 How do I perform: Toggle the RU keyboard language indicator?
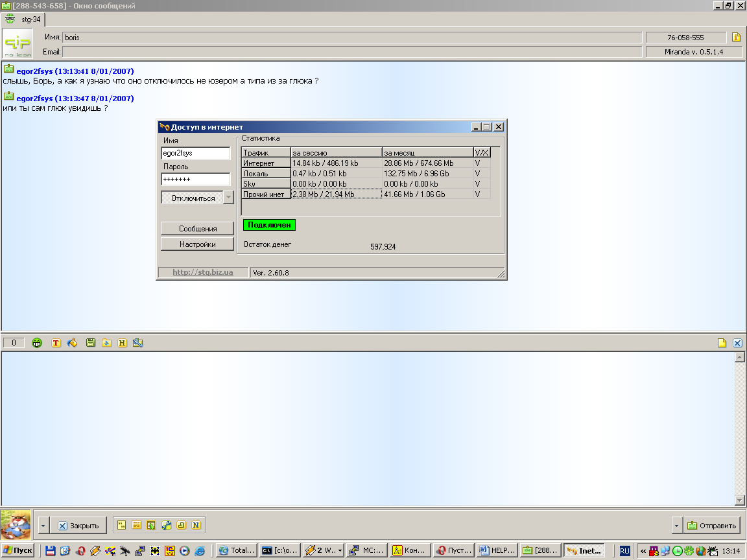[x=624, y=550]
